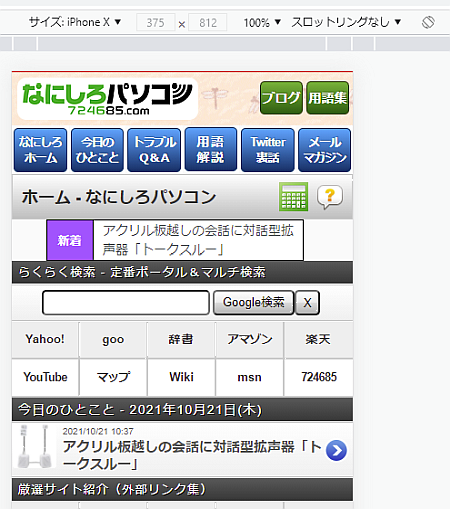Click the 今日のひとこと date section header
Viewport: 450px width, 509px height.
pos(182,409)
